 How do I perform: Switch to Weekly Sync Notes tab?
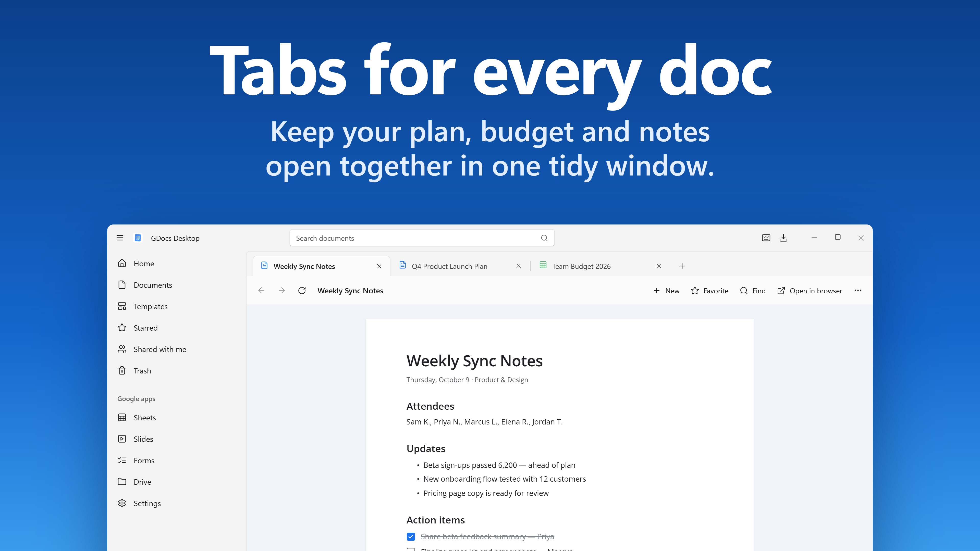(322, 266)
